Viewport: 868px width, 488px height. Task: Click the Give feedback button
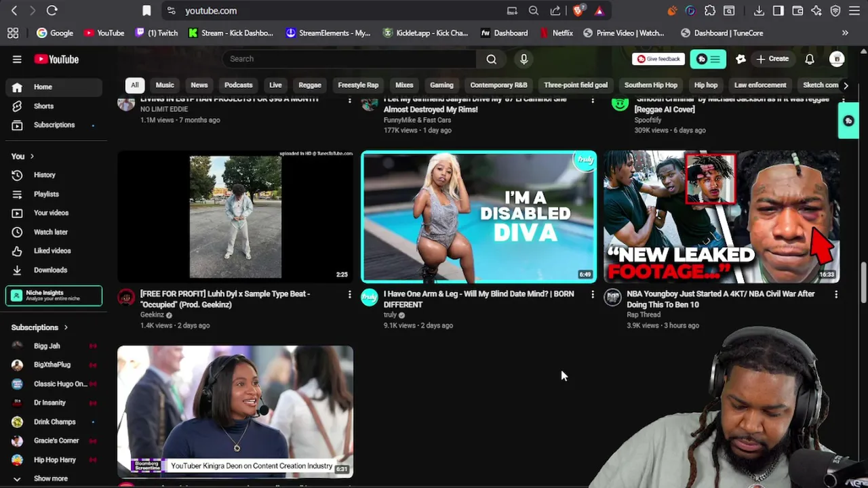[658, 59]
